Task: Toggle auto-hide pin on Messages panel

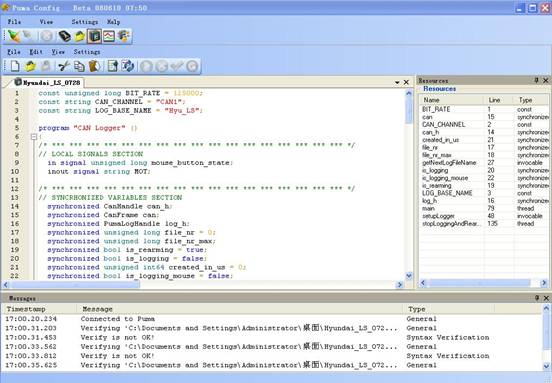Action: (537, 298)
